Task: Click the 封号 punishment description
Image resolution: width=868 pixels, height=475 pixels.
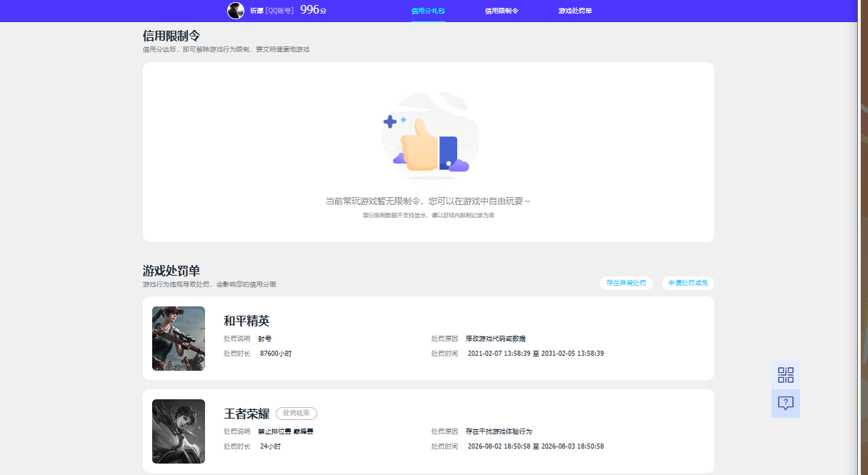Action: pos(265,339)
